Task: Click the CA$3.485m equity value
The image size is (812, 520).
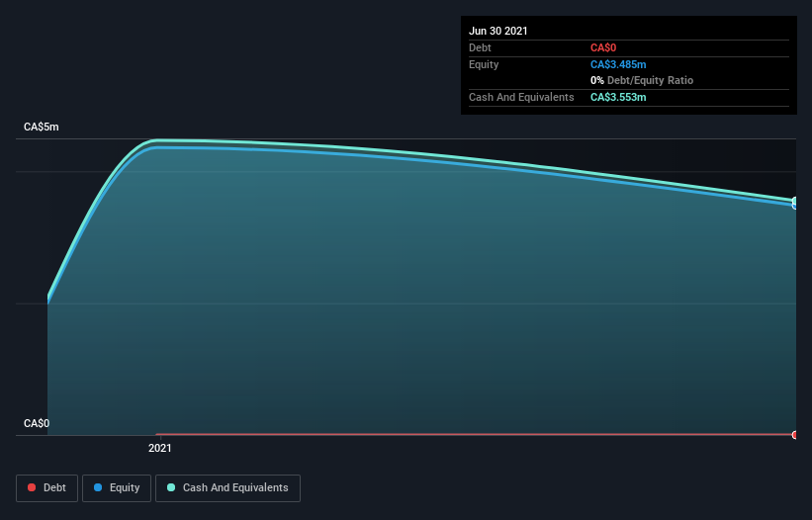Action: coord(618,64)
